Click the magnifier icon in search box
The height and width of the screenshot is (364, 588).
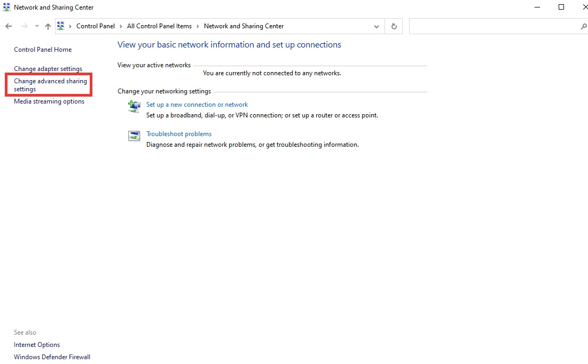(x=583, y=26)
